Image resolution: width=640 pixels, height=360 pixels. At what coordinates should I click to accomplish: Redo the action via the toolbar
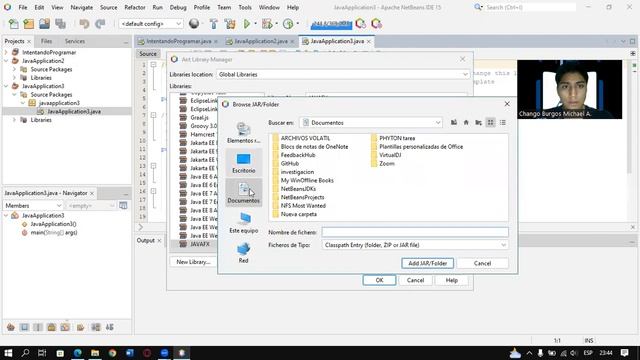tap(100, 24)
